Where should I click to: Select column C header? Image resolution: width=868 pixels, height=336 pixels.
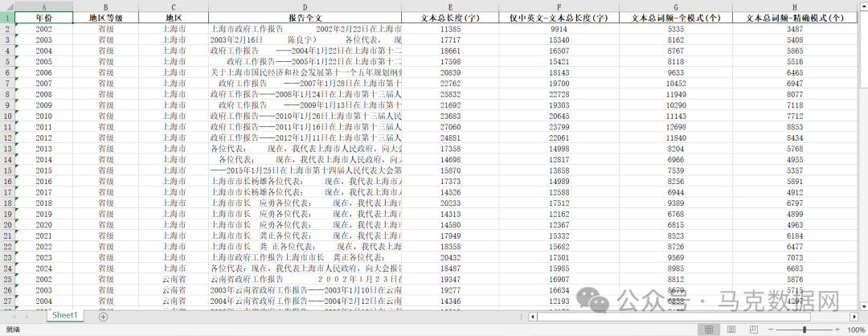point(174,7)
